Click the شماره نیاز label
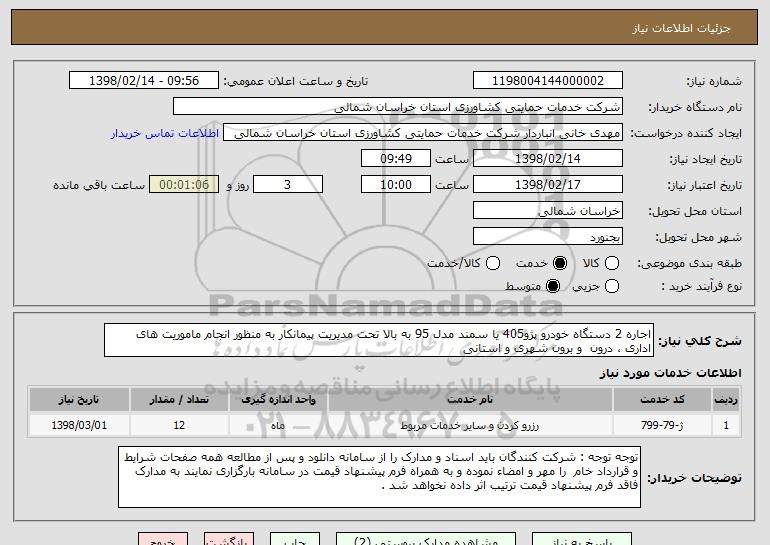Screen dimensions: 770x545 click(714, 82)
